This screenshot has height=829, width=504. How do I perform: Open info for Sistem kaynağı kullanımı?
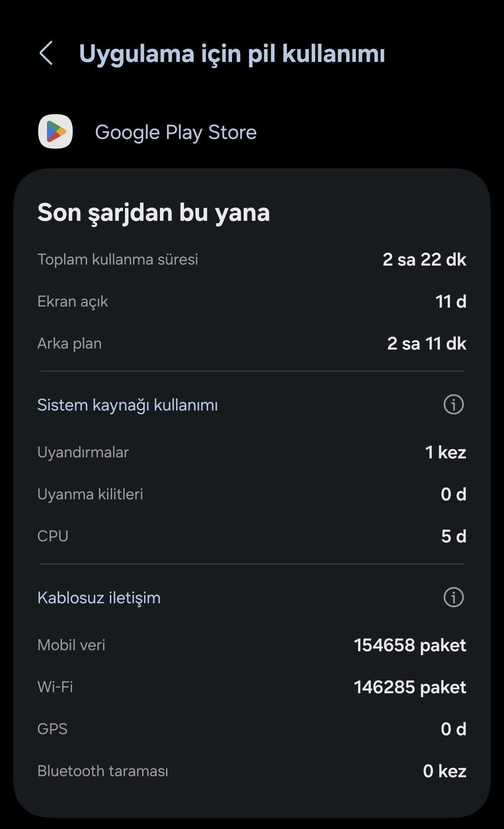(454, 405)
